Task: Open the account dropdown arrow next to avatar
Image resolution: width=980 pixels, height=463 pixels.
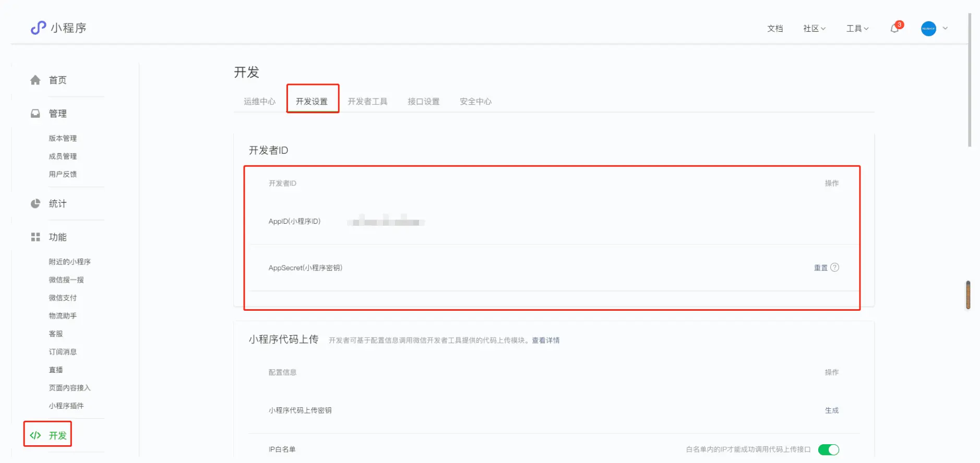Action: click(945, 29)
